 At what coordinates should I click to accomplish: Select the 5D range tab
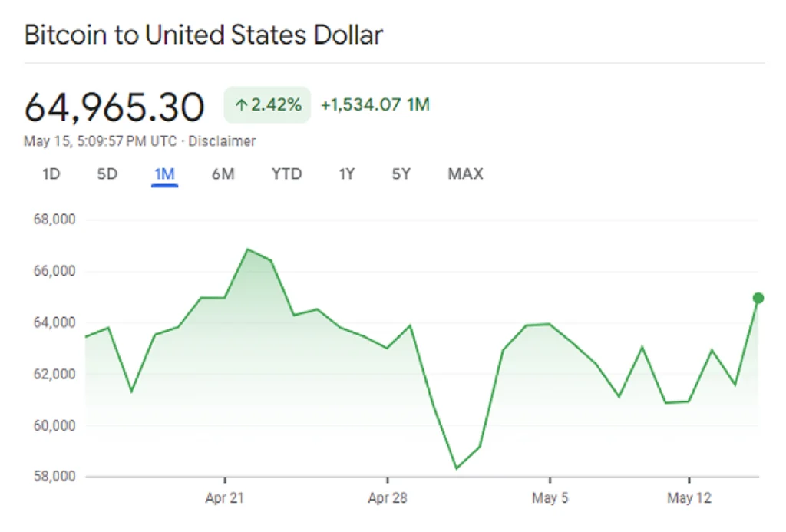click(107, 174)
